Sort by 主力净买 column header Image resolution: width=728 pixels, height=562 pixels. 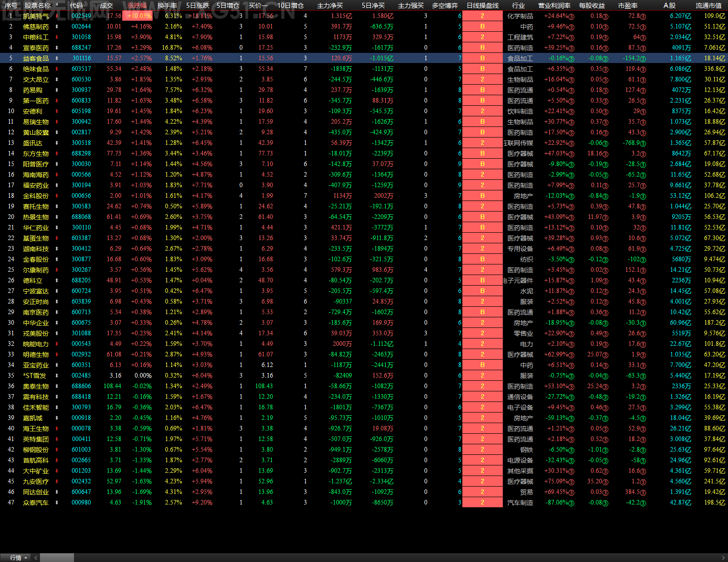[x=330, y=6]
